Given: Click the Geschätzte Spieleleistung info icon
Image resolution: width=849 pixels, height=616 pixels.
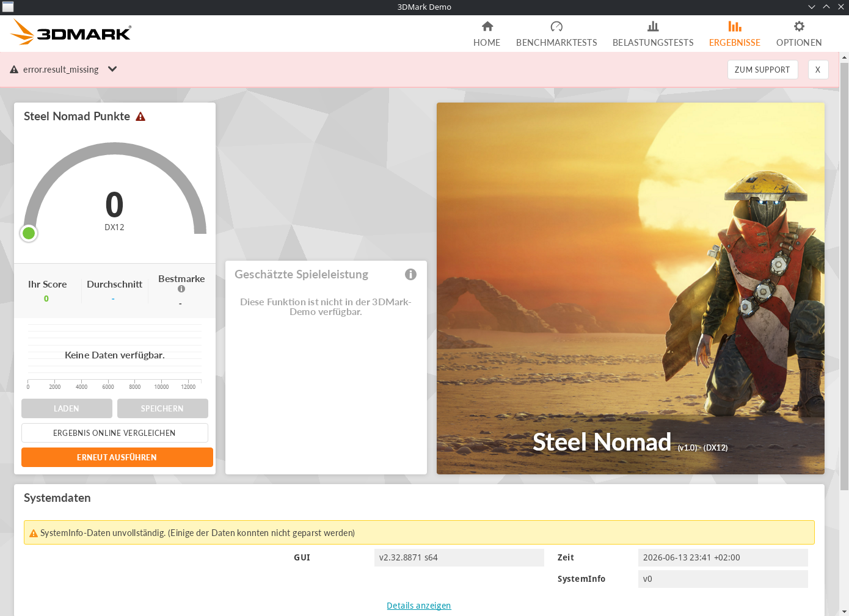Looking at the screenshot, I should tap(410, 275).
